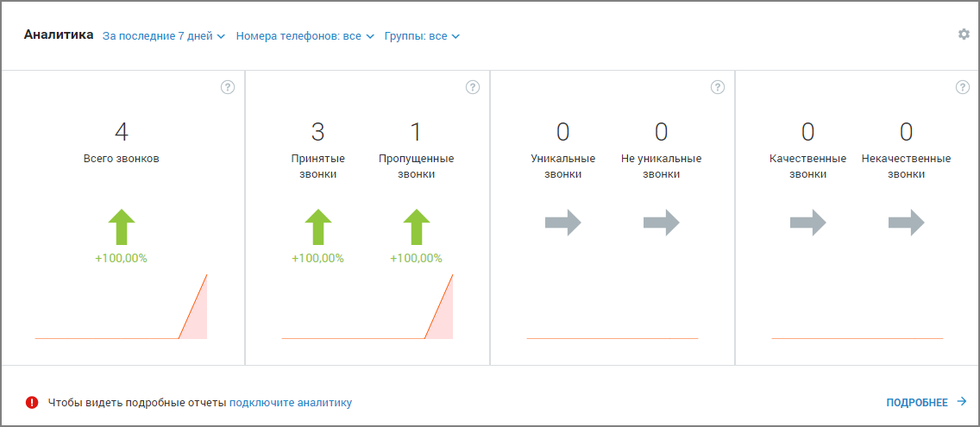
Task: Click total calls value 4
Action: click(122, 132)
